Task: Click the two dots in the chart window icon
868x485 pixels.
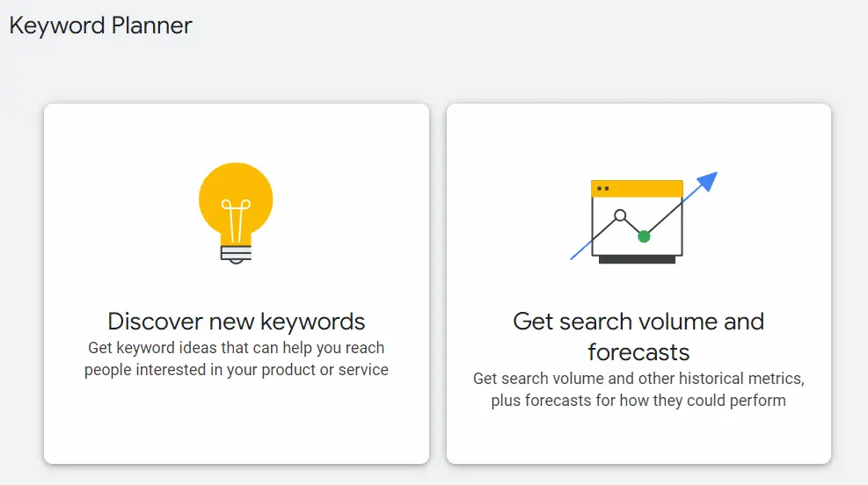Action: click(x=602, y=188)
